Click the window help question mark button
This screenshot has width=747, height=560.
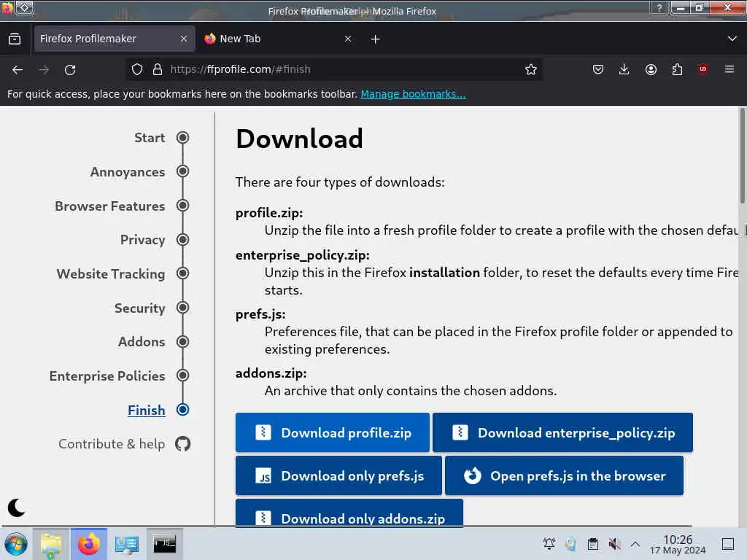659,8
